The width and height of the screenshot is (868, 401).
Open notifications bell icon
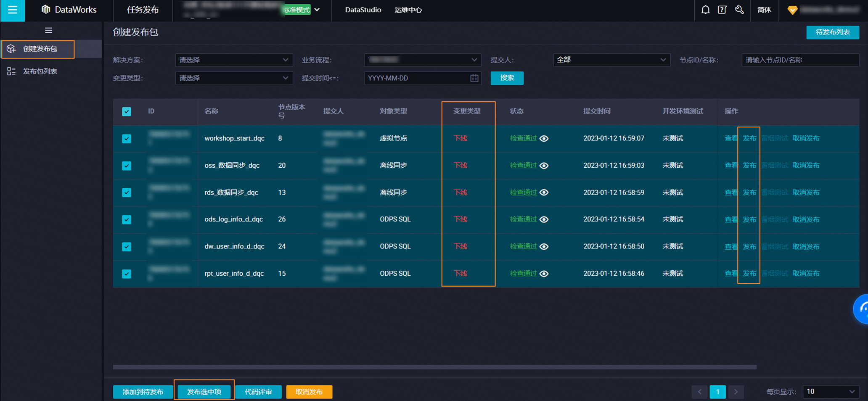[705, 10]
